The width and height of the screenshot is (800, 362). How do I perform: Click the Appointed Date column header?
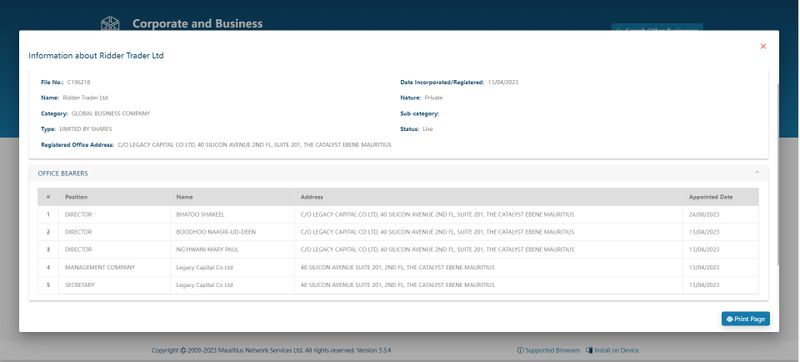tap(711, 197)
